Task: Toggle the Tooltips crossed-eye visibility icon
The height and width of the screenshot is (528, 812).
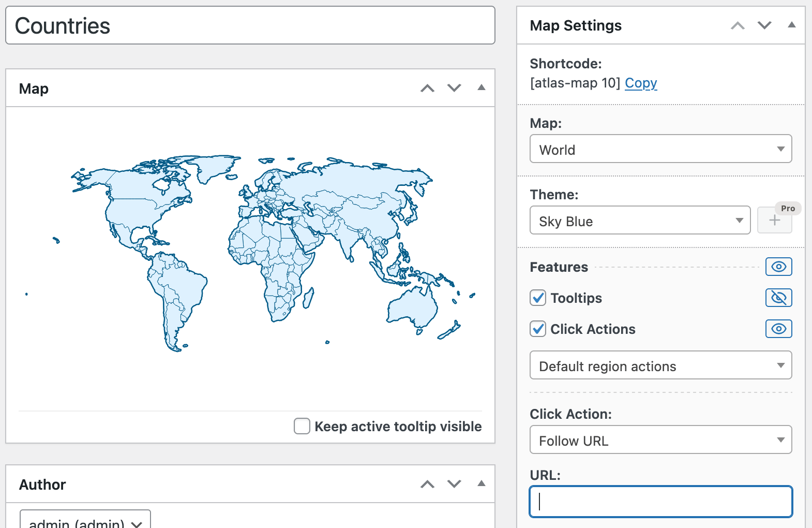Action: tap(778, 298)
